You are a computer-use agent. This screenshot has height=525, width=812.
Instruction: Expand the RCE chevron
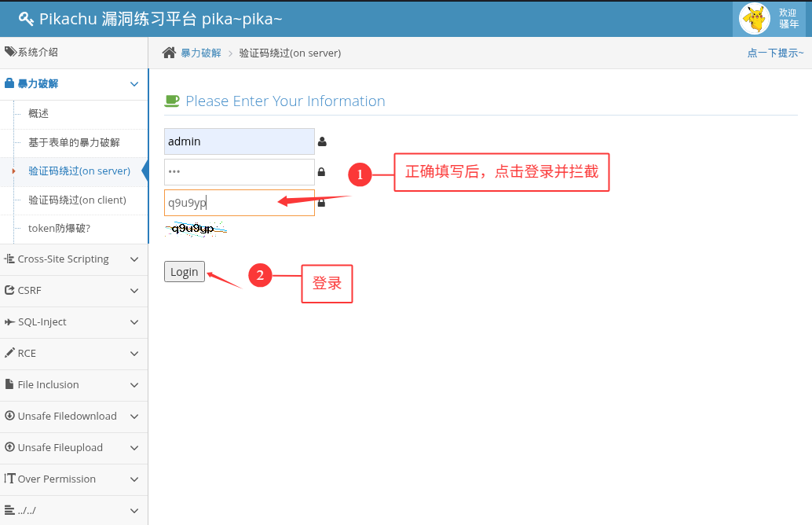pos(134,354)
